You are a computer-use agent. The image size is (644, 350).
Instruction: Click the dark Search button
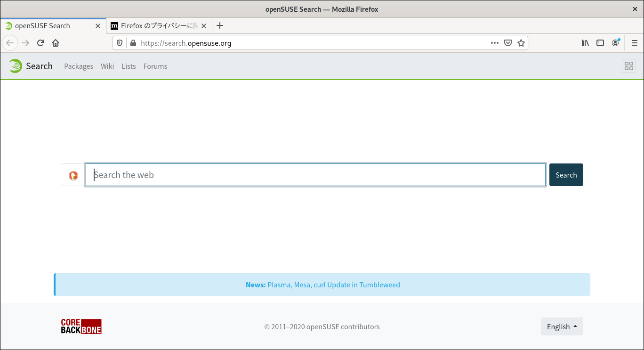566,175
